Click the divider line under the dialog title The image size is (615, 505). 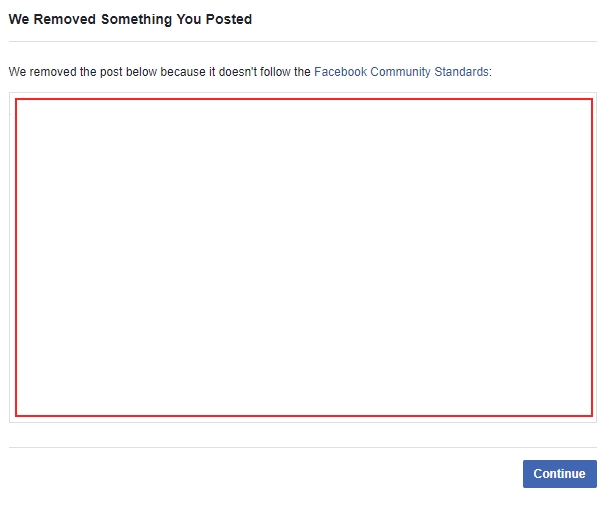point(303,41)
